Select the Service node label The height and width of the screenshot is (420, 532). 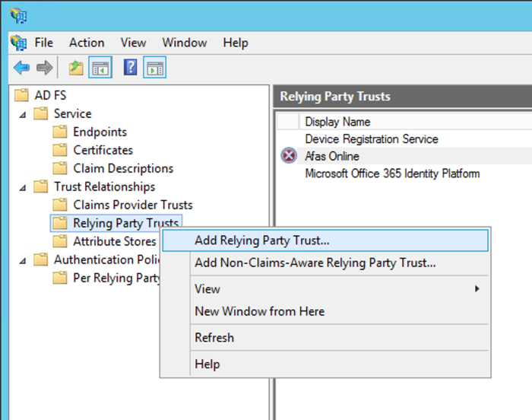click(73, 113)
